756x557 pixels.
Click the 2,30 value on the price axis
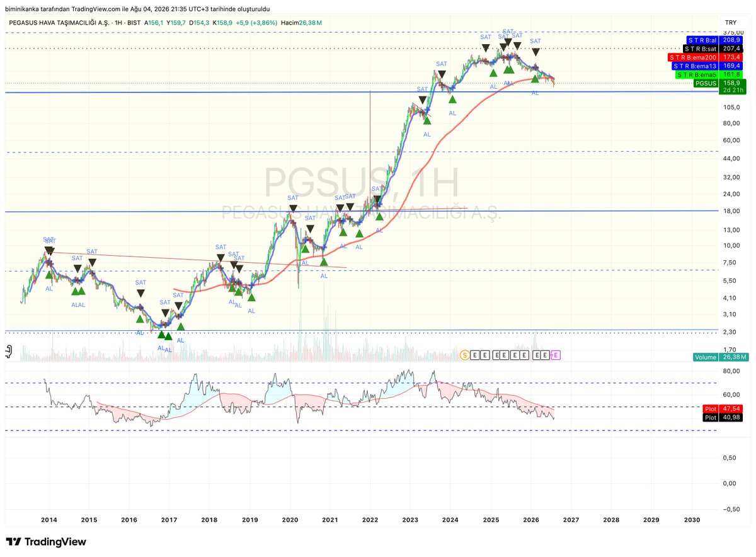click(x=731, y=333)
